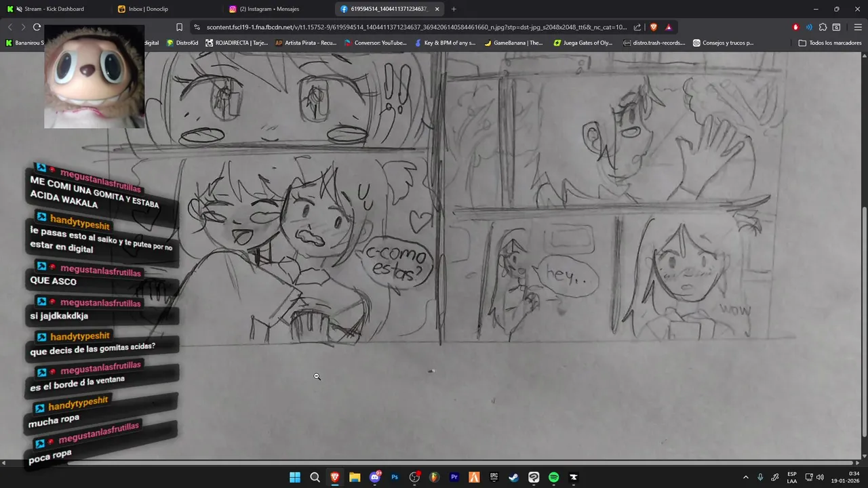
Task: Open the Brave Shields lion icon
Action: [x=653, y=27]
